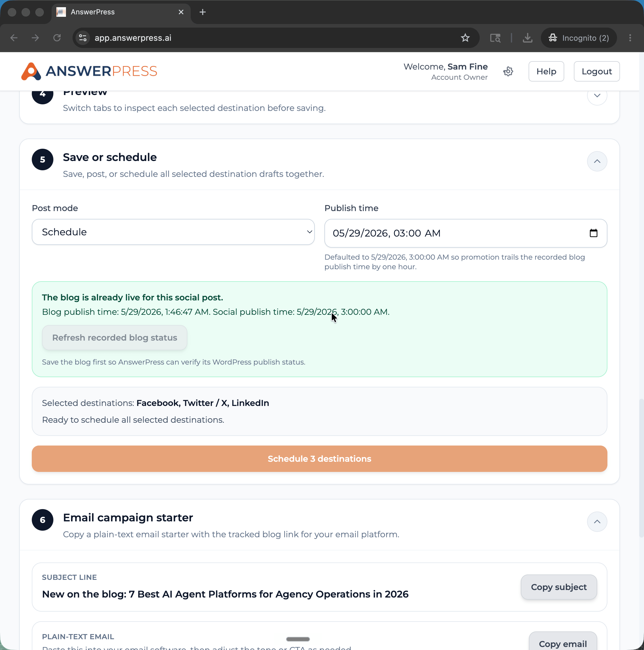Click the Save or schedule heading
Screen dimensions: 644x650
(x=110, y=157)
